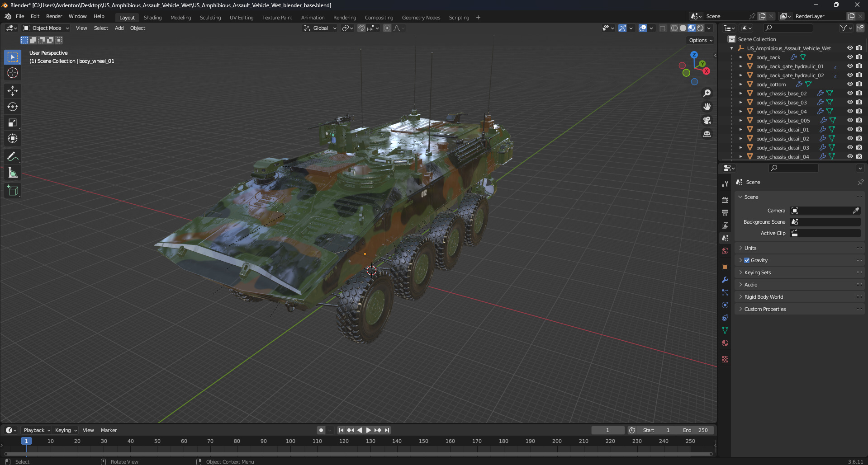
Task: Switch to the UV Editing workspace tab
Action: click(242, 18)
